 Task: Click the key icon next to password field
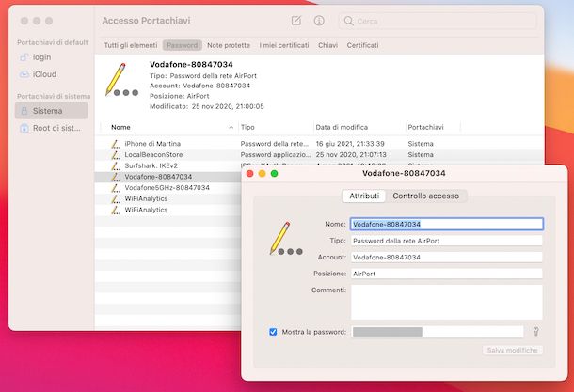[536, 332]
